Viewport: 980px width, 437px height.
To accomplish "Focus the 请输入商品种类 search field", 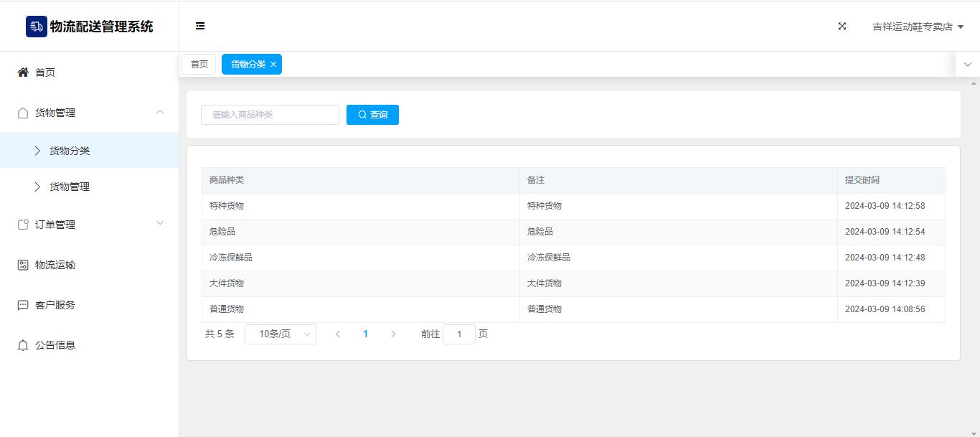I will 270,115.
